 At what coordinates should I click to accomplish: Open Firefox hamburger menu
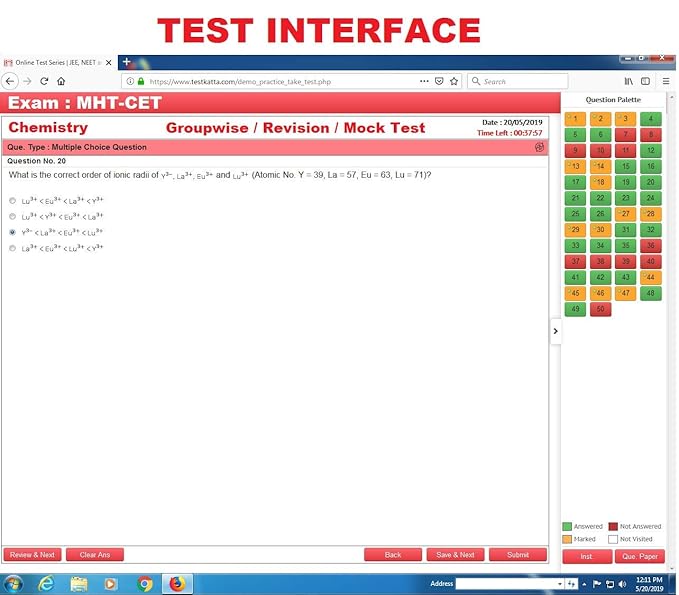coord(665,81)
